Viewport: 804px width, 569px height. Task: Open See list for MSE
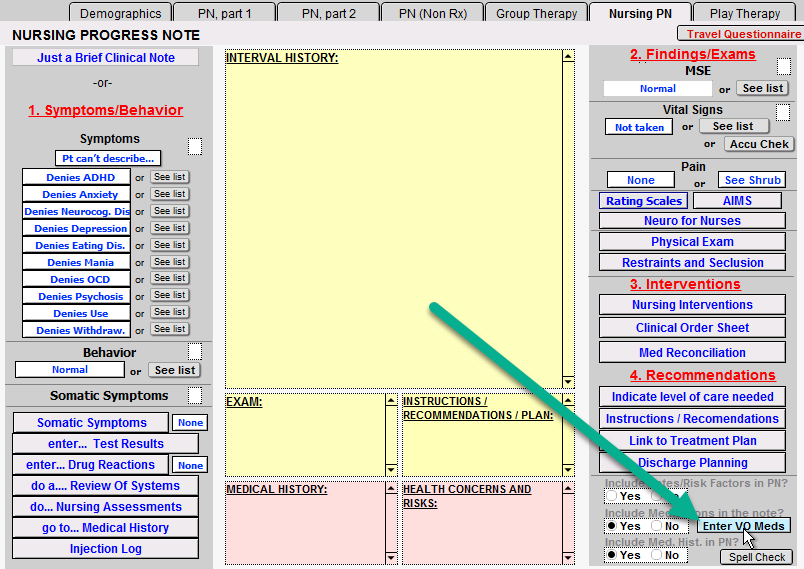coord(762,88)
